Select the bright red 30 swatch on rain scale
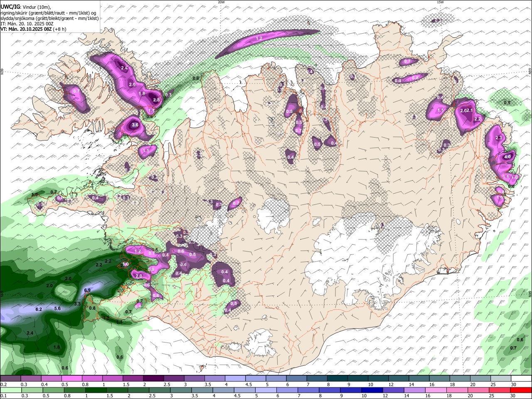This screenshot has height=399, width=532. coord(521,390)
